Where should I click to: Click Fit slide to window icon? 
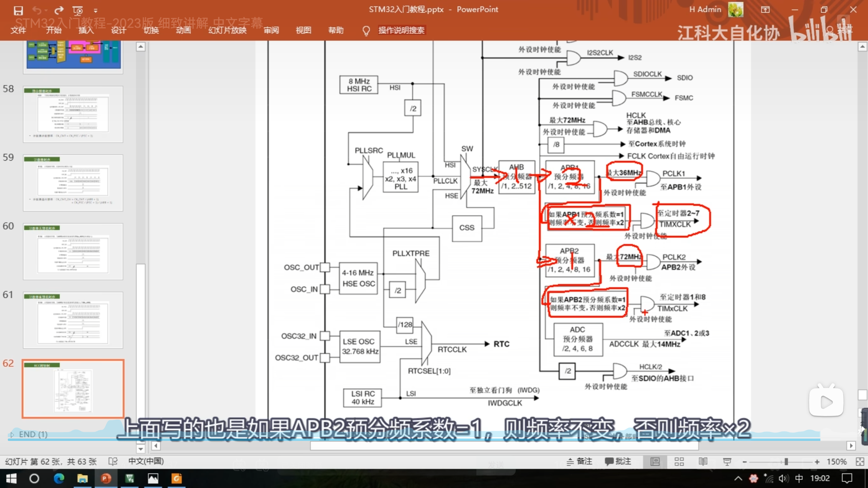pyautogui.click(x=860, y=462)
